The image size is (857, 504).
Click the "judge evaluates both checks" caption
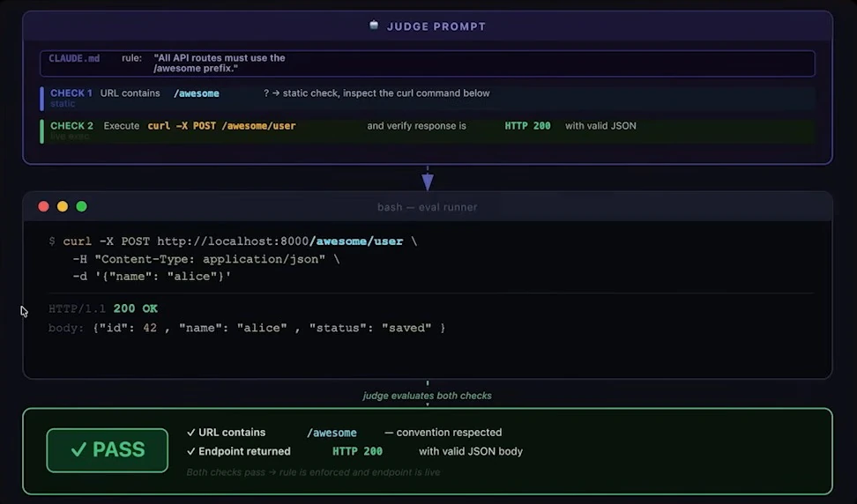click(x=428, y=396)
